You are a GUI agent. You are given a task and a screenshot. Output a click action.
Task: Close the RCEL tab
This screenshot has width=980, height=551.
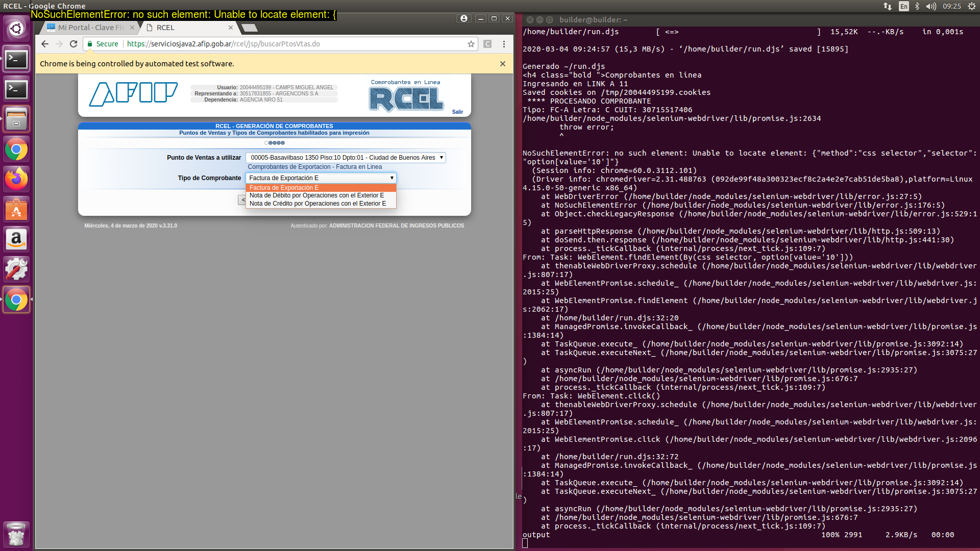tap(231, 28)
